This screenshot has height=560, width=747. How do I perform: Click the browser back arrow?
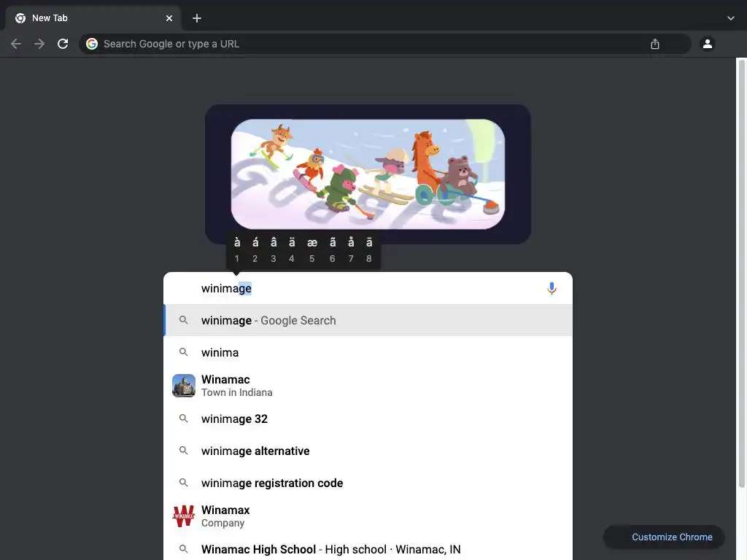click(16, 44)
